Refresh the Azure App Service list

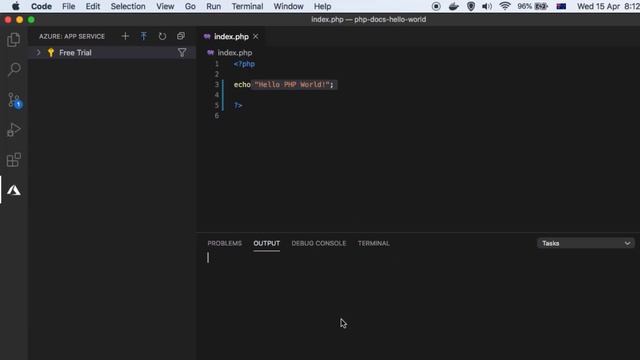pyautogui.click(x=162, y=36)
